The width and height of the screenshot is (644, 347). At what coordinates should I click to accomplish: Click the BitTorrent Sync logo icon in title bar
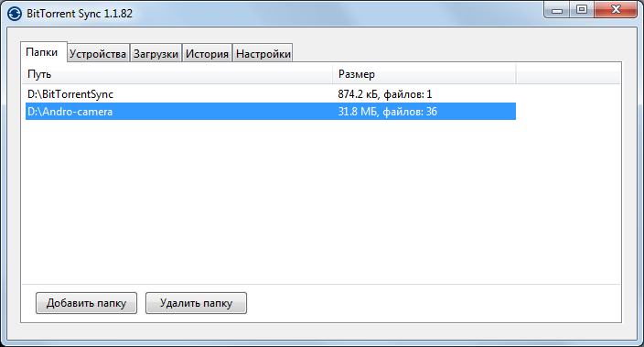pos(15,14)
